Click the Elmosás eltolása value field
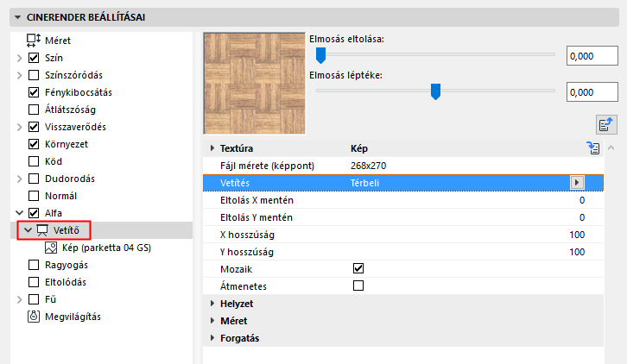The image size is (627, 364). (x=592, y=56)
